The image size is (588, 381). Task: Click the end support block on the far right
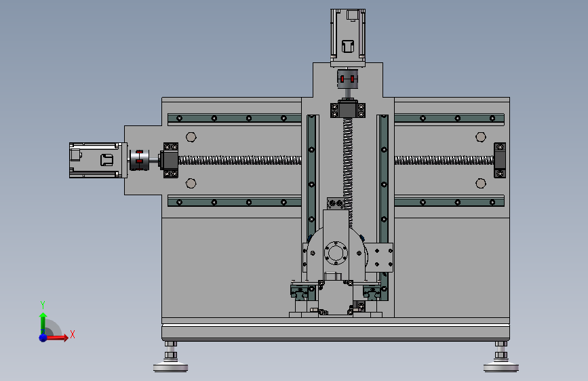tap(500, 160)
